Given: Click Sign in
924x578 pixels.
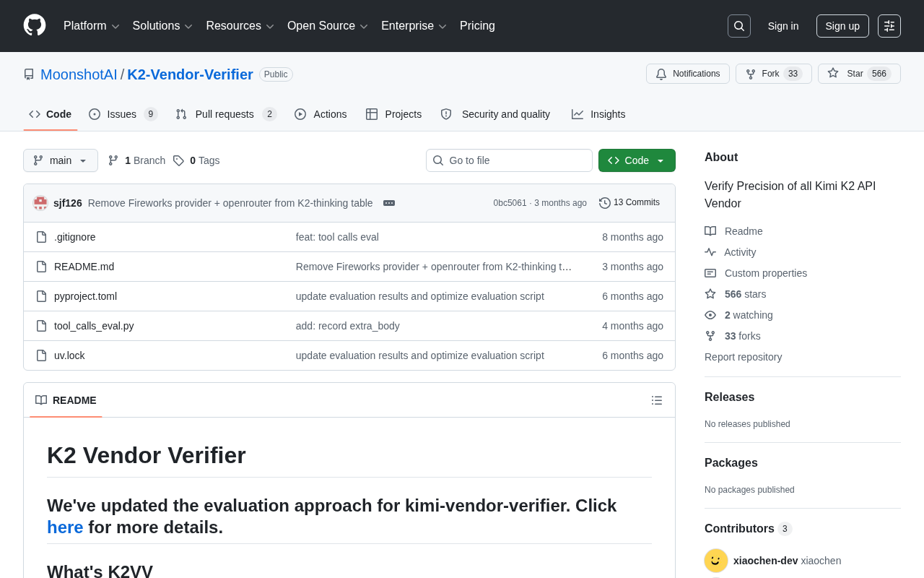Looking at the screenshot, I should click(783, 26).
